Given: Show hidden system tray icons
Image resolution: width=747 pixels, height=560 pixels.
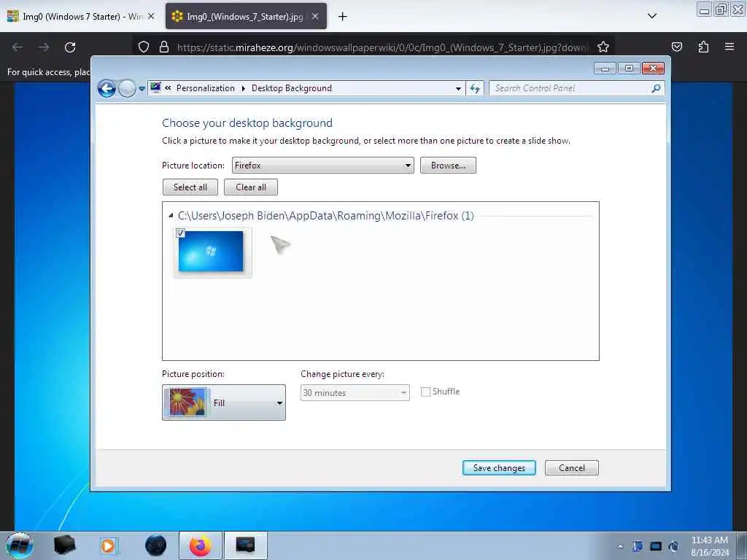Looking at the screenshot, I should click(620, 546).
